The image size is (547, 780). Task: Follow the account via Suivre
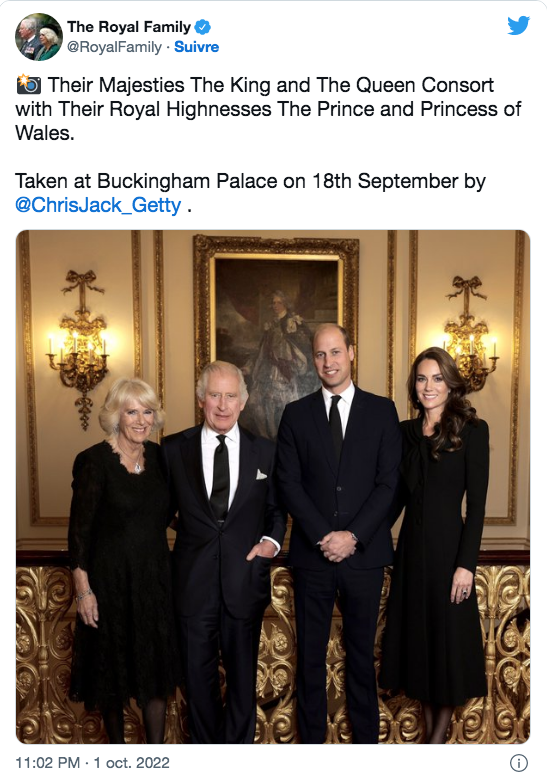pos(196,47)
